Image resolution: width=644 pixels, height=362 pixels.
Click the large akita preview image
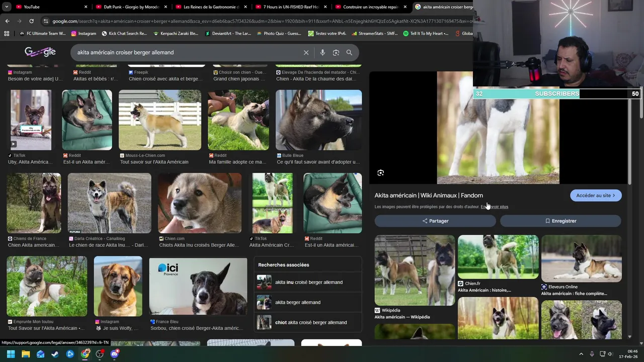coord(498,128)
